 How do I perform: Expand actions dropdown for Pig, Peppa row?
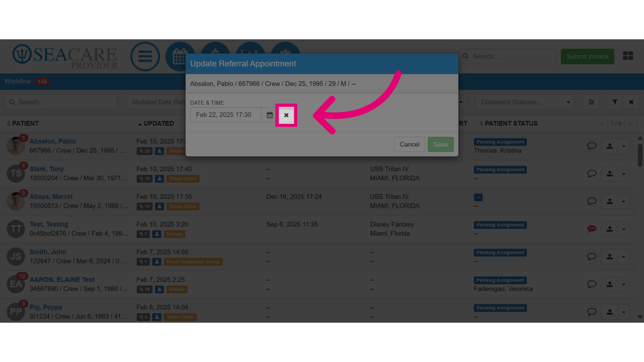pyautogui.click(x=624, y=312)
